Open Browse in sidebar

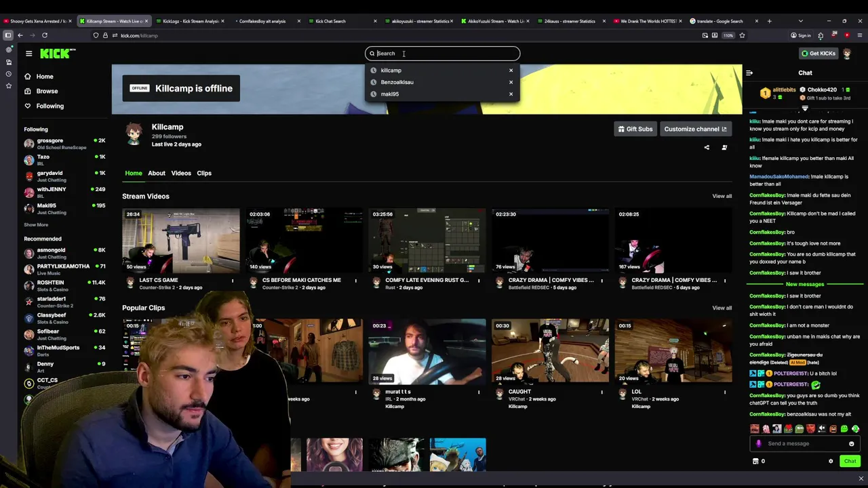(x=47, y=91)
